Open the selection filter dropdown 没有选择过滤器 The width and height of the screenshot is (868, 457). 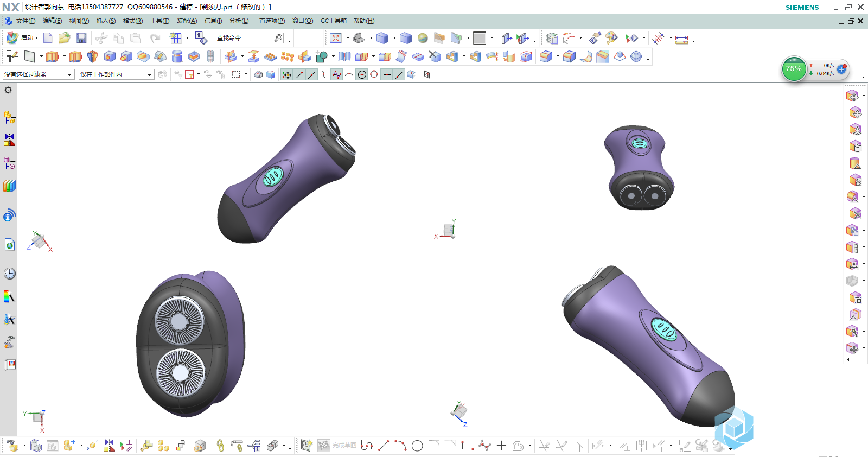(39, 74)
